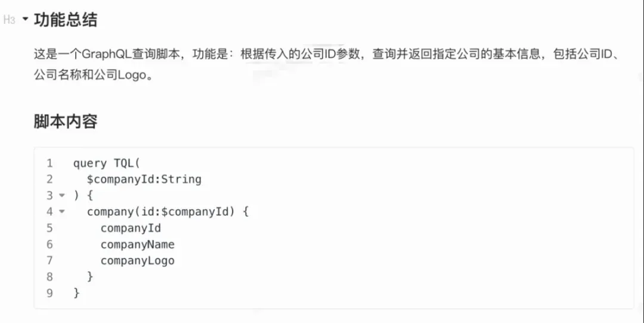The image size is (644, 323).
Task: Click the companyName field line
Action: click(138, 244)
